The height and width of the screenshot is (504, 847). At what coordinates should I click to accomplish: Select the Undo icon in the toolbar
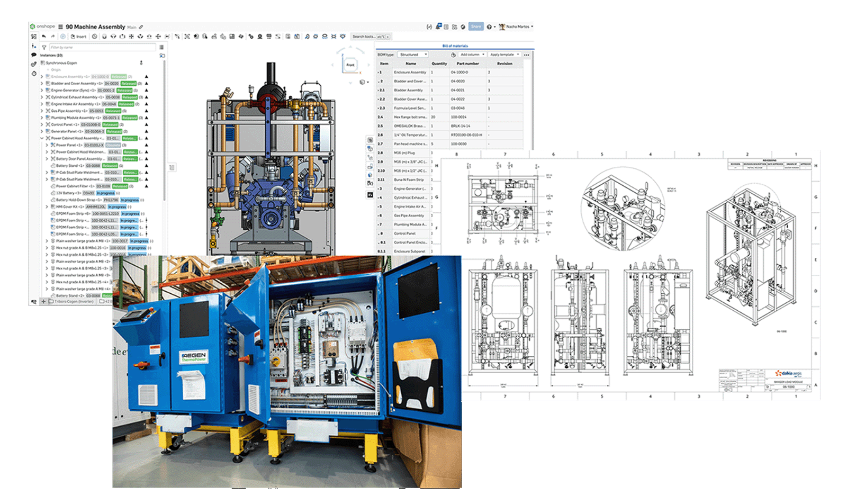pos(44,37)
